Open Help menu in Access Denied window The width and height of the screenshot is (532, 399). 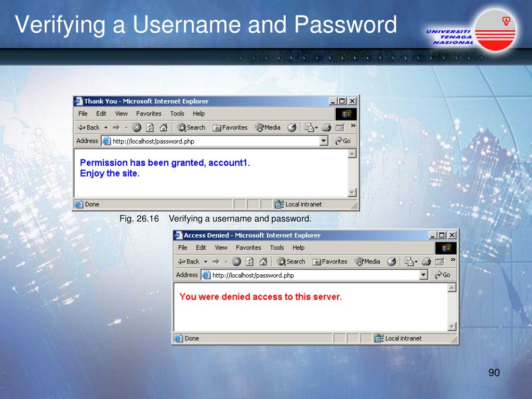pos(299,248)
